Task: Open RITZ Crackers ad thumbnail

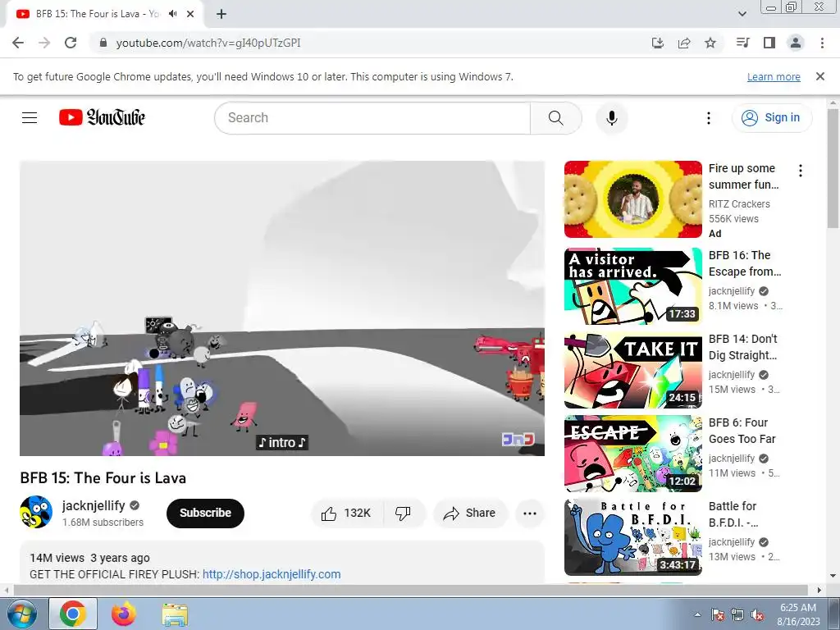Action: (633, 199)
